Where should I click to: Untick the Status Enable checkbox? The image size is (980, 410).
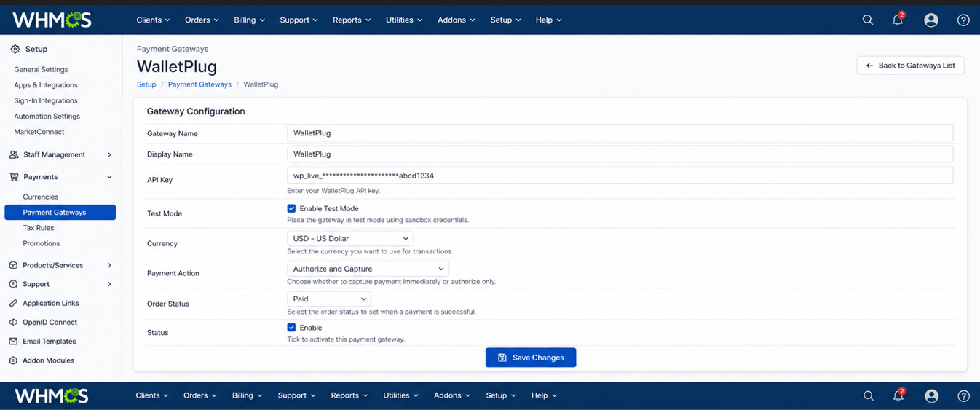click(291, 328)
